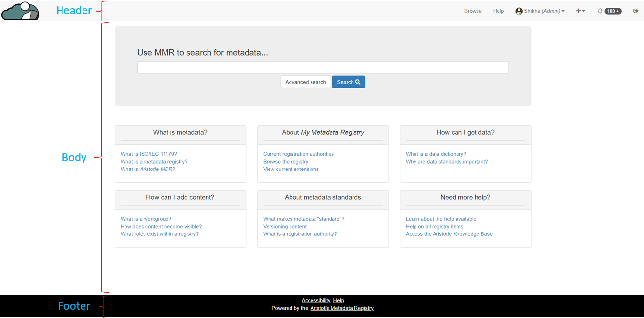Open 'What is a workgroup?' link
644x318 pixels.
pos(145,219)
